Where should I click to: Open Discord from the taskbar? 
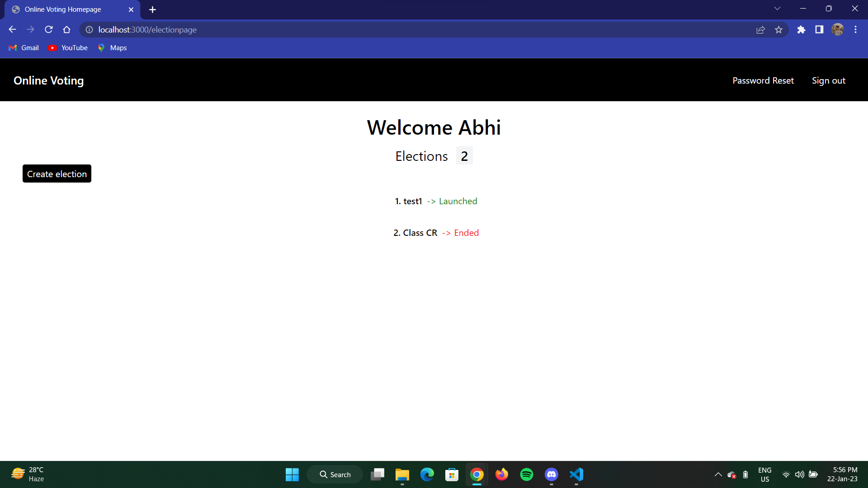(551, 474)
